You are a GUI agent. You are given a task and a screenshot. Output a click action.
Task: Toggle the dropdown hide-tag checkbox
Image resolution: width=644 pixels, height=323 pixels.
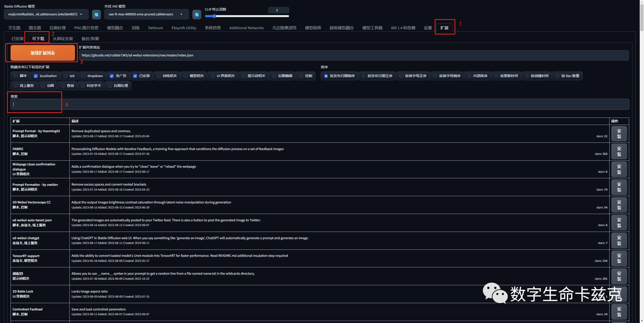coord(84,76)
